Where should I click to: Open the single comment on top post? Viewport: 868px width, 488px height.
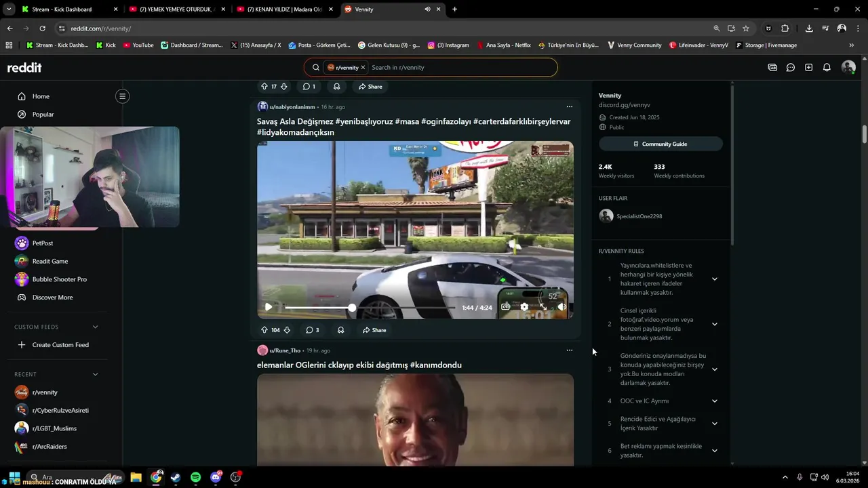[309, 87]
